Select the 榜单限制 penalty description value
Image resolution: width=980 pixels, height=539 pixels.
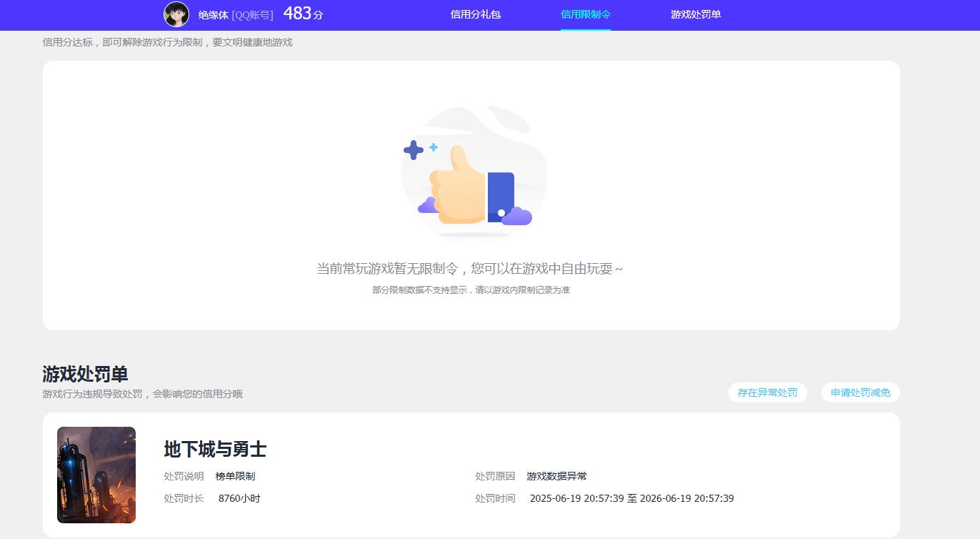[235, 476]
